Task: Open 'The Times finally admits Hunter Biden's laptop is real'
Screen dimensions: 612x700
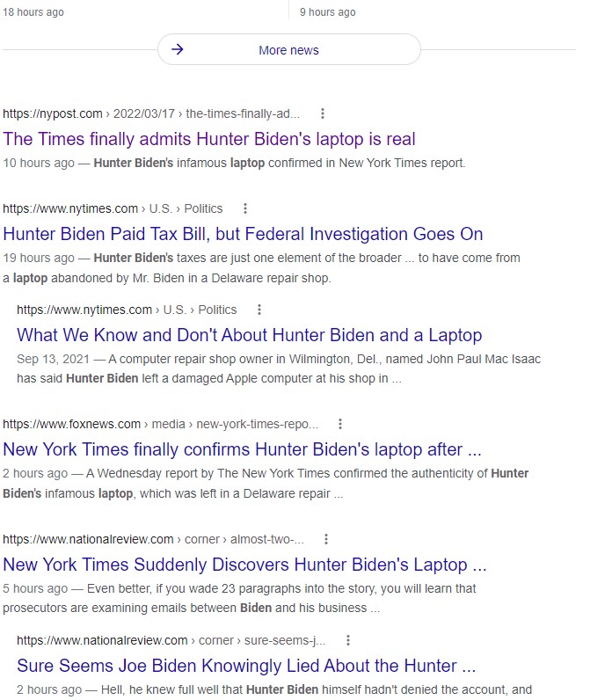Action: pyautogui.click(x=209, y=139)
